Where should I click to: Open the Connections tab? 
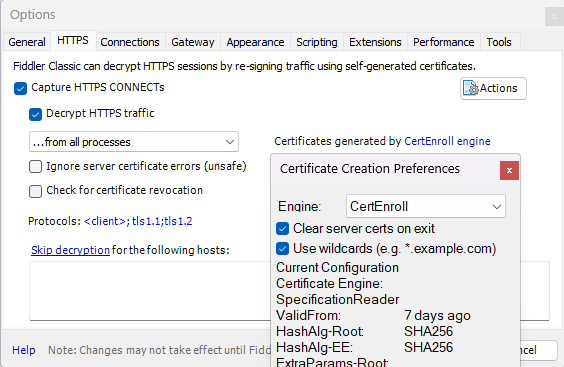[x=130, y=42]
